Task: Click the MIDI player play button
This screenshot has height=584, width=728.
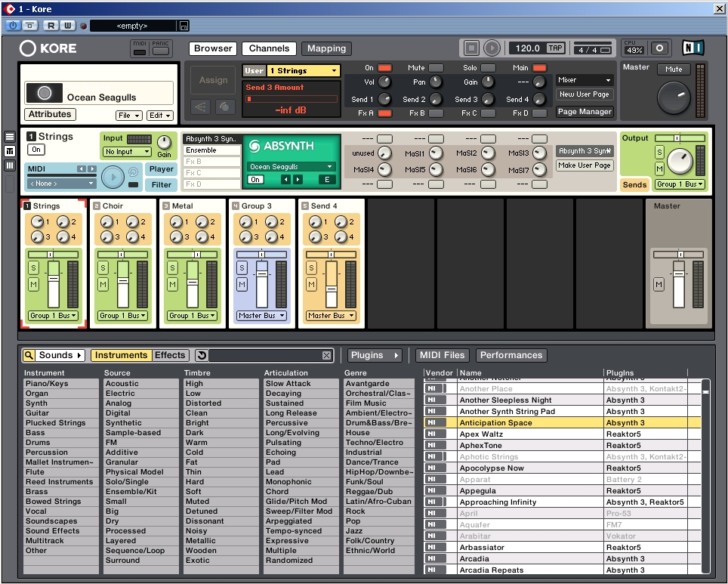Action: tap(113, 177)
